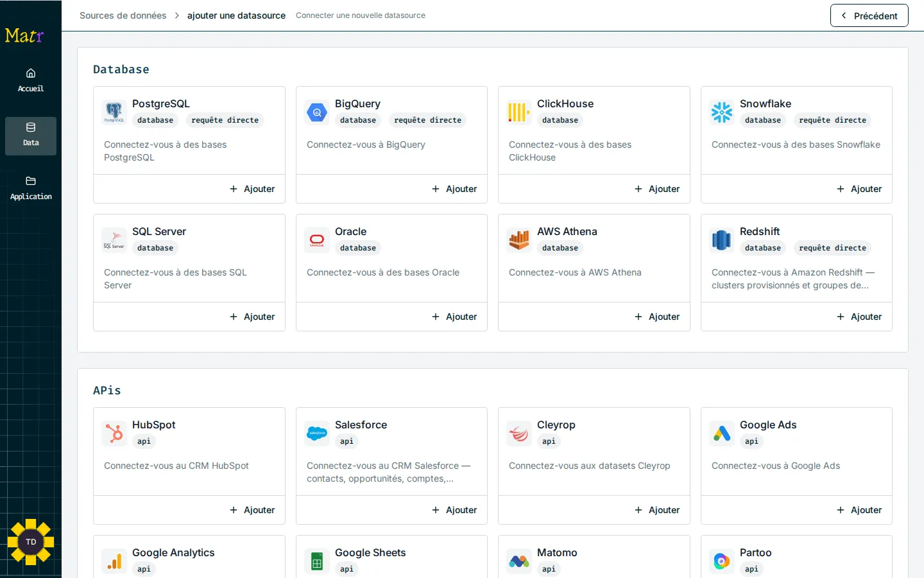924x578 pixels.
Task: Click the PostgreSQL elephant logo icon
Action: [114, 112]
